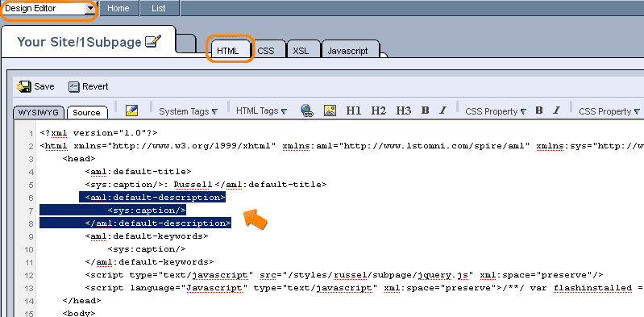This screenshot has height=317, width=644.
Task: Click the List button
Action: click(x=159, y=8)
